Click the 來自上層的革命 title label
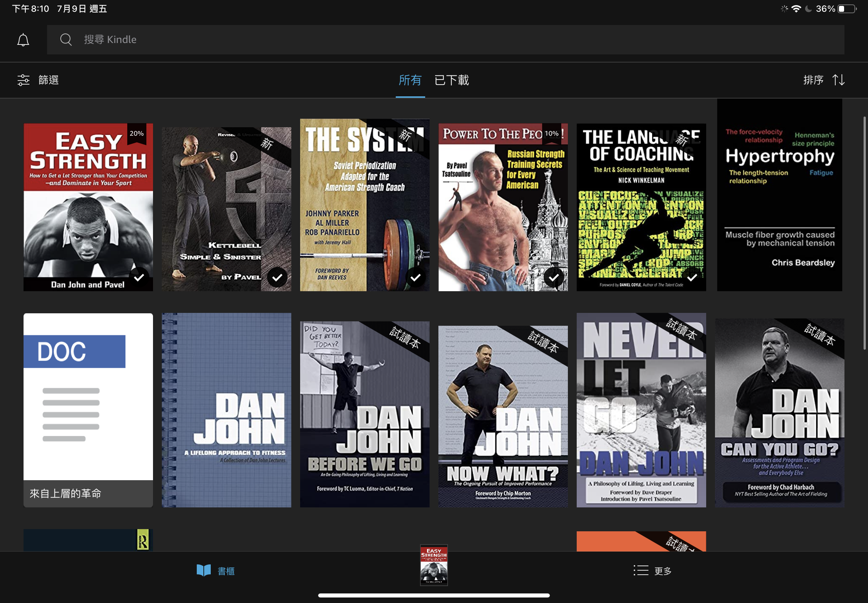 point(65,493)
